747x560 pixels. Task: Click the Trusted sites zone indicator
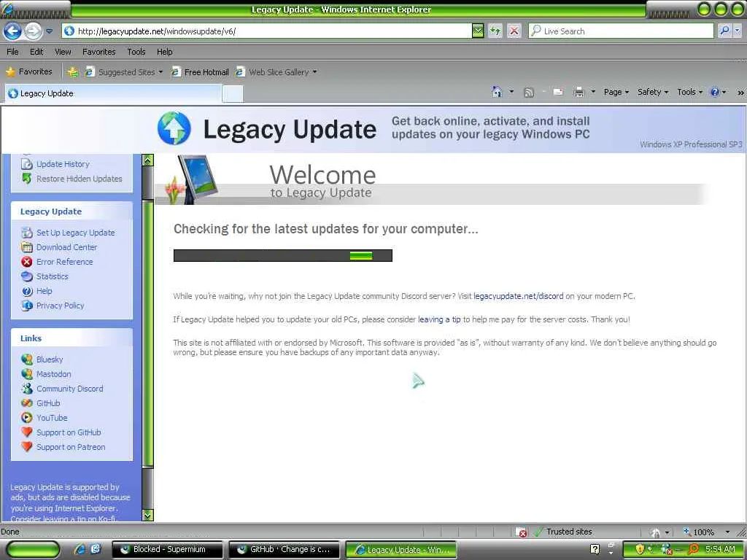[x=564, y=532]
